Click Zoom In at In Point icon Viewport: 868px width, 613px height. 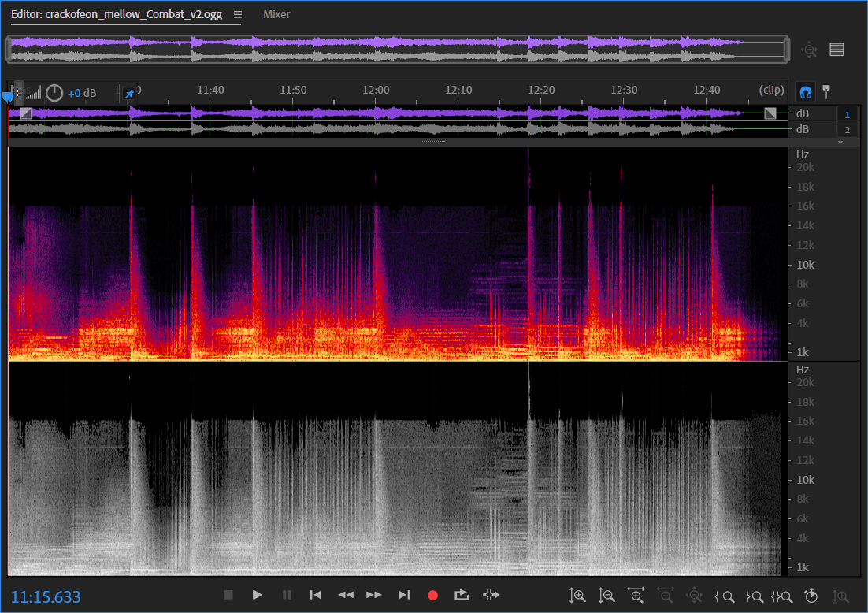[x=725, y=596]
